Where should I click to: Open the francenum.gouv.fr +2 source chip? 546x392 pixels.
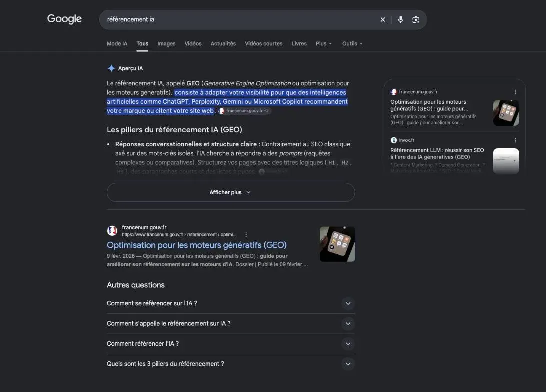(244, 111)
